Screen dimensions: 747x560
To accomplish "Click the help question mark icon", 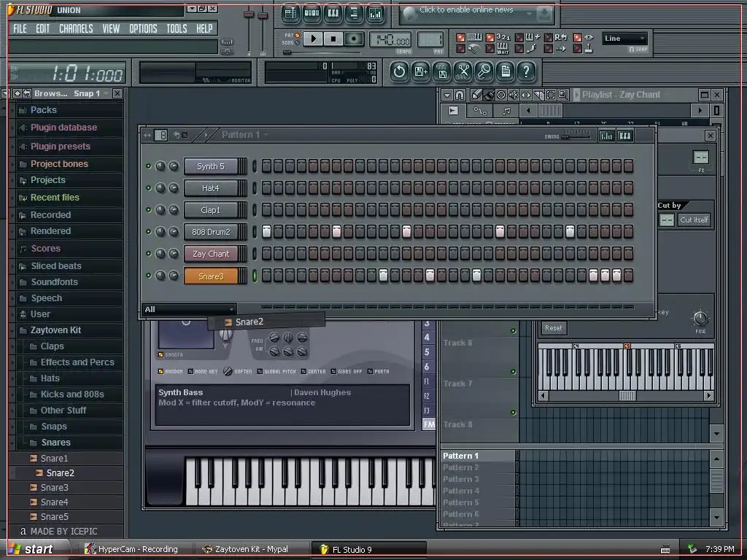I will [527, 72].
